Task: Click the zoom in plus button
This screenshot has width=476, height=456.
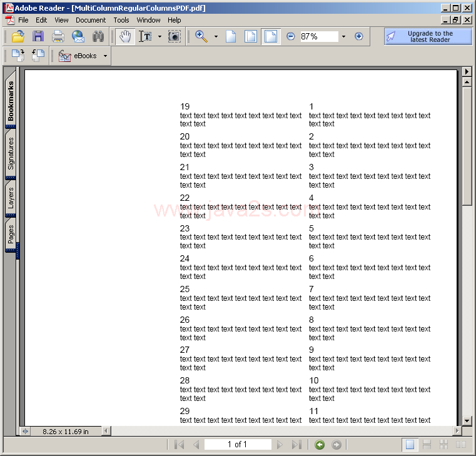Action: tap(359, 36)
